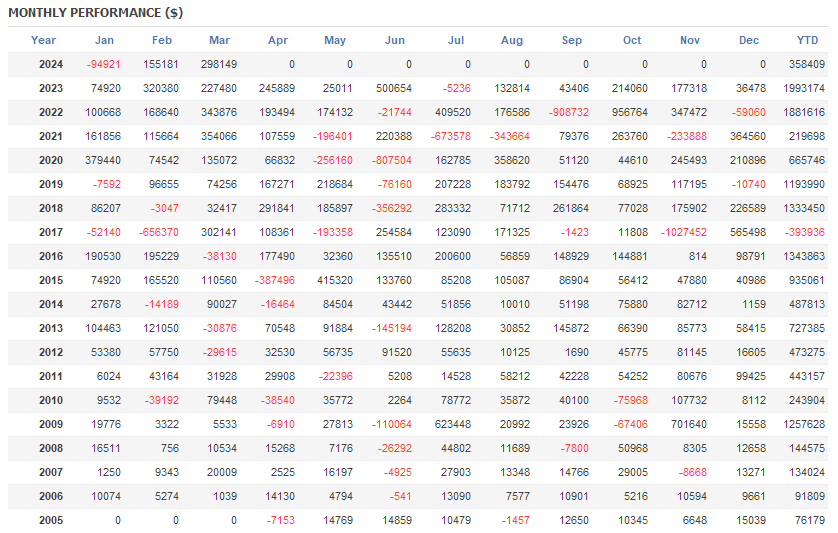
Task: Select the 2008 year row label
Action: click(51, 448)
